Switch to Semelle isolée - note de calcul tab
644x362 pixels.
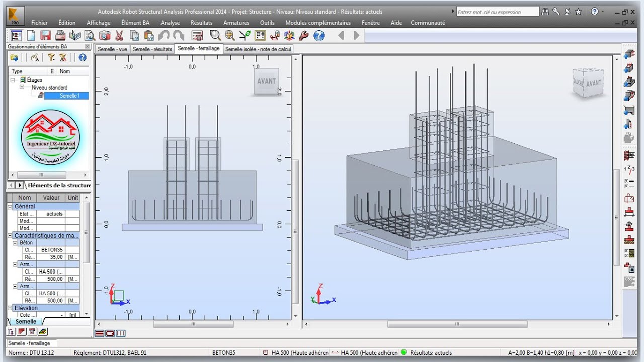coord(258,49)
